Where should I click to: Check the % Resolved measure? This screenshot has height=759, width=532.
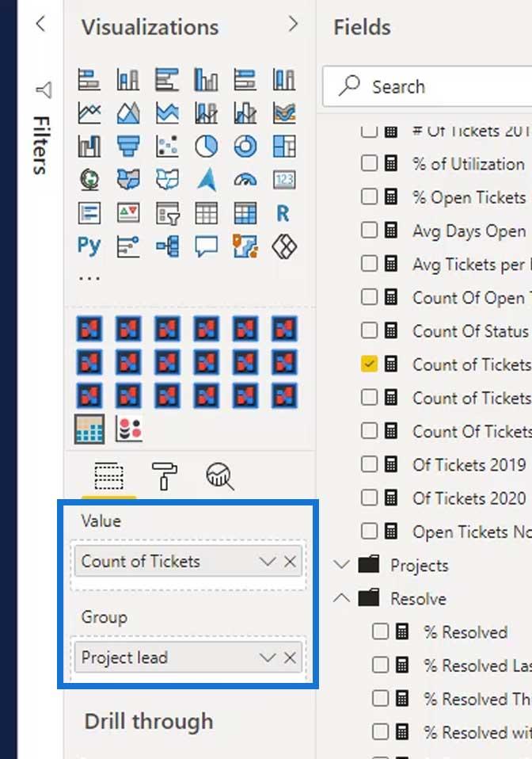(380, 631)
